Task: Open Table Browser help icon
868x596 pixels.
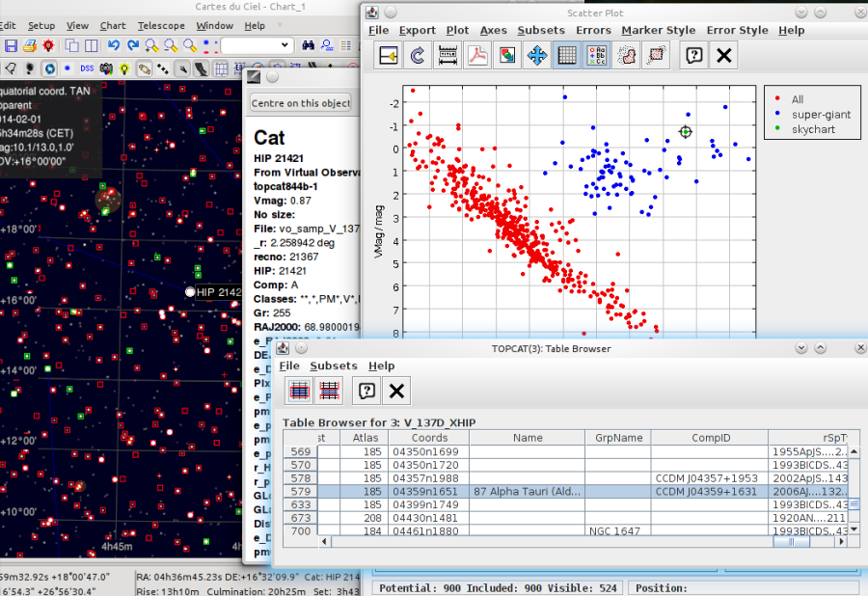Action: click(x=366, y=392)
